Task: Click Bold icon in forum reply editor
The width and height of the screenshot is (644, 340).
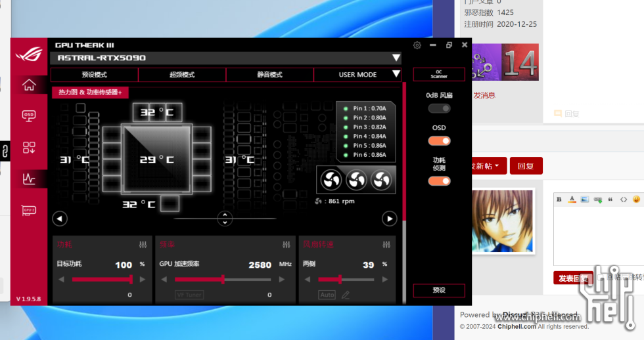Action: point(559,200)
